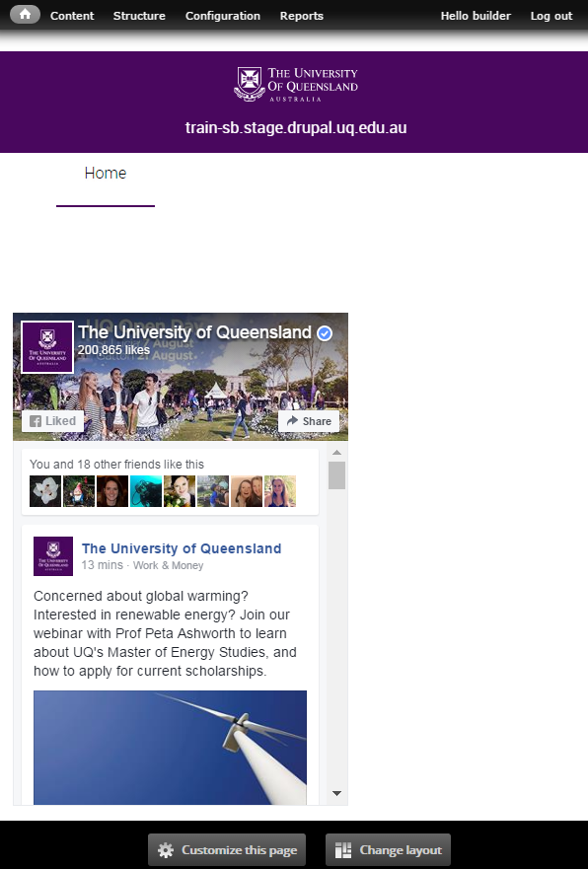Image resolution: width=588 pixels, height=869 pixels.
Task: Click the Facebook page profile logo thumbnail
Action: click(x=47, y=347)
